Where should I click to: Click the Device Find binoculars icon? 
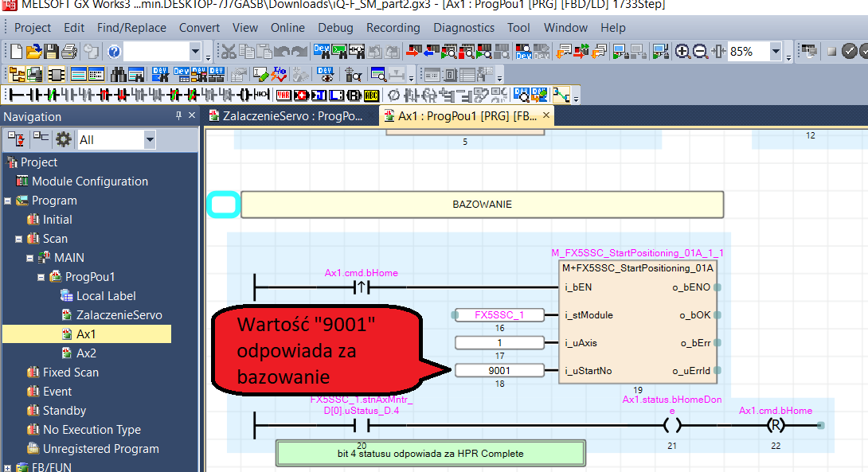click(x=321, y=52)
